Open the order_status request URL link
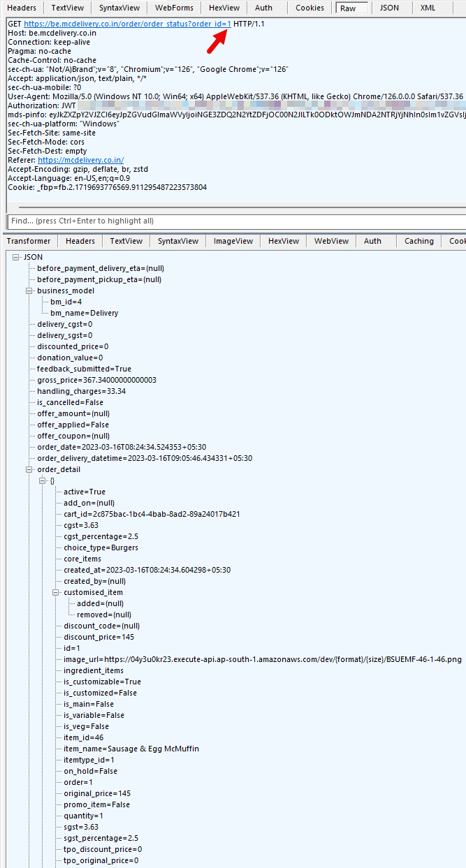 [127, 24]
